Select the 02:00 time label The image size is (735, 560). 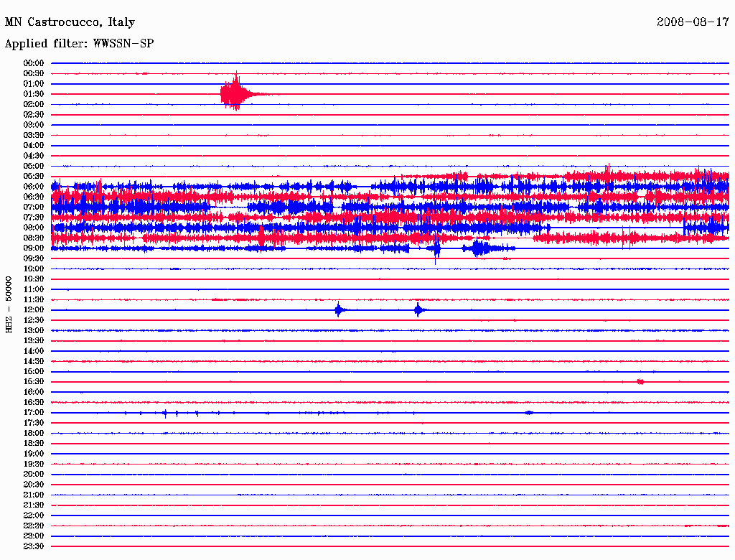click(x=34, y=105)
